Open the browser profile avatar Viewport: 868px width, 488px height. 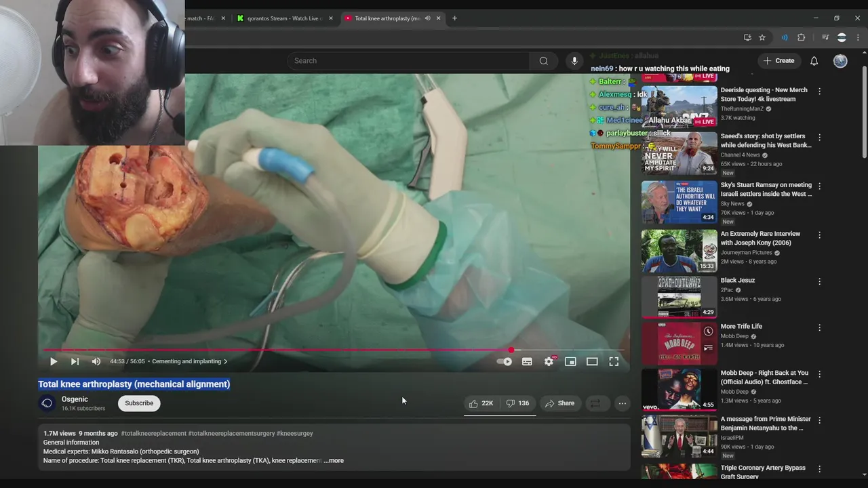coord(842,37)
